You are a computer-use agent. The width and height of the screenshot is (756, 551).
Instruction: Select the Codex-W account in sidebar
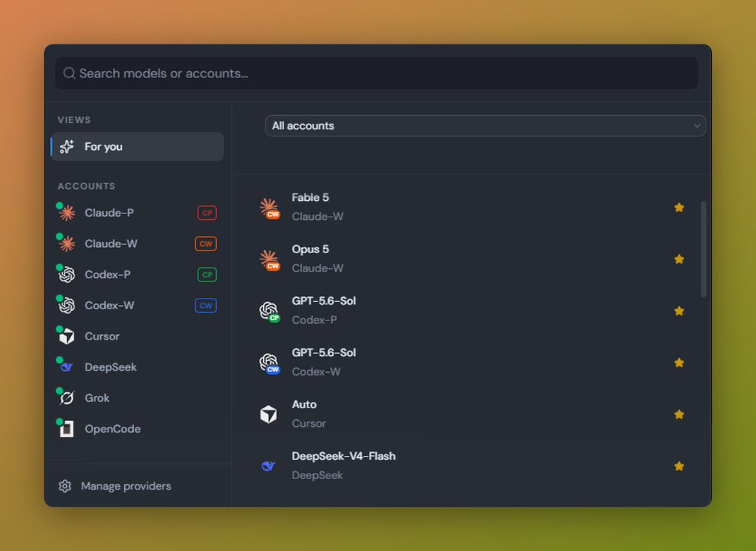pyautogui.click(x=137, y=305)
